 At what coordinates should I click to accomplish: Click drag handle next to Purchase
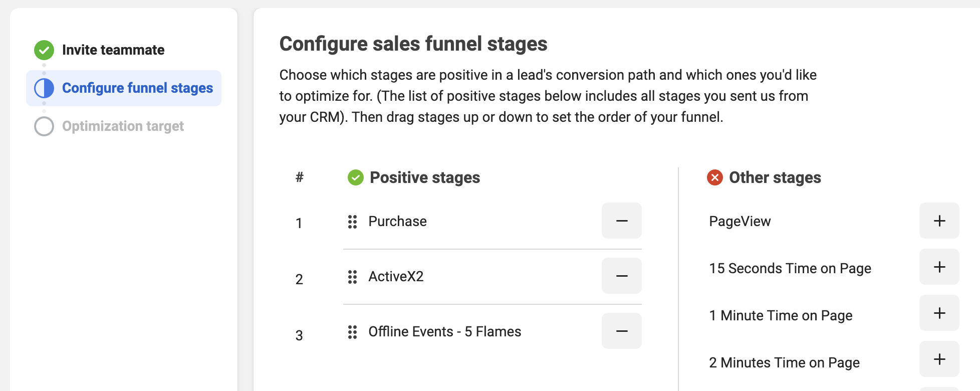(x=352, y=222)
